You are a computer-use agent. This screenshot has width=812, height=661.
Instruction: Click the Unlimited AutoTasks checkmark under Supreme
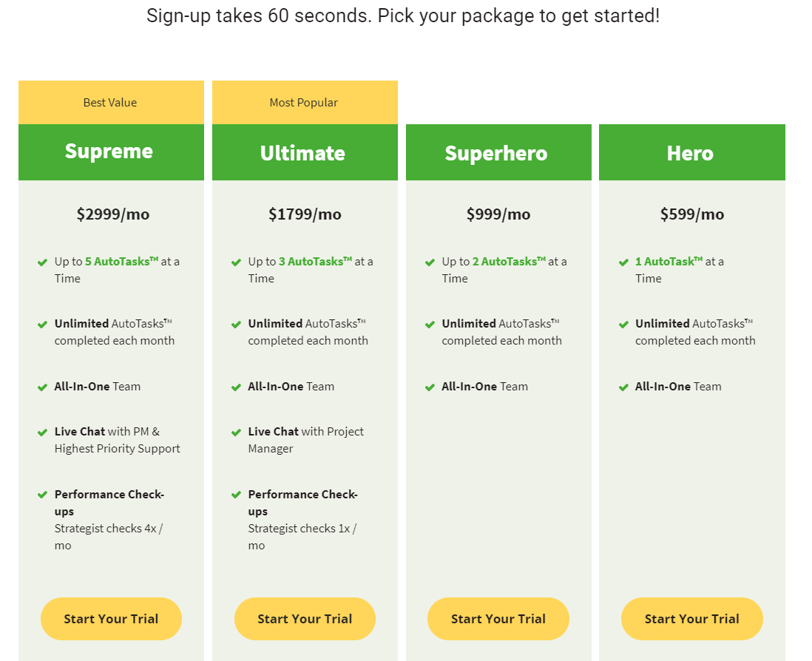[42, 324]
